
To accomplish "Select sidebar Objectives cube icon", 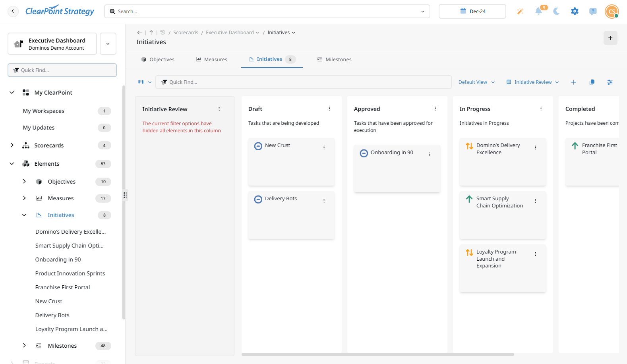I will point(39,182).
